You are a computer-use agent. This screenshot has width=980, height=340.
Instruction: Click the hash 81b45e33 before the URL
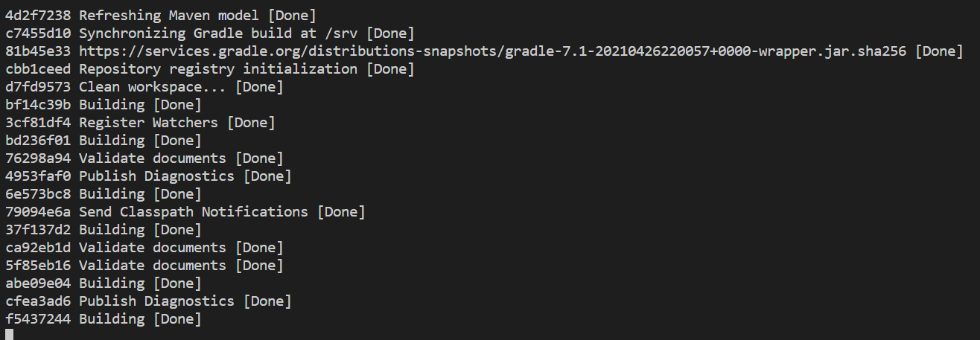(x=37, y=51)
